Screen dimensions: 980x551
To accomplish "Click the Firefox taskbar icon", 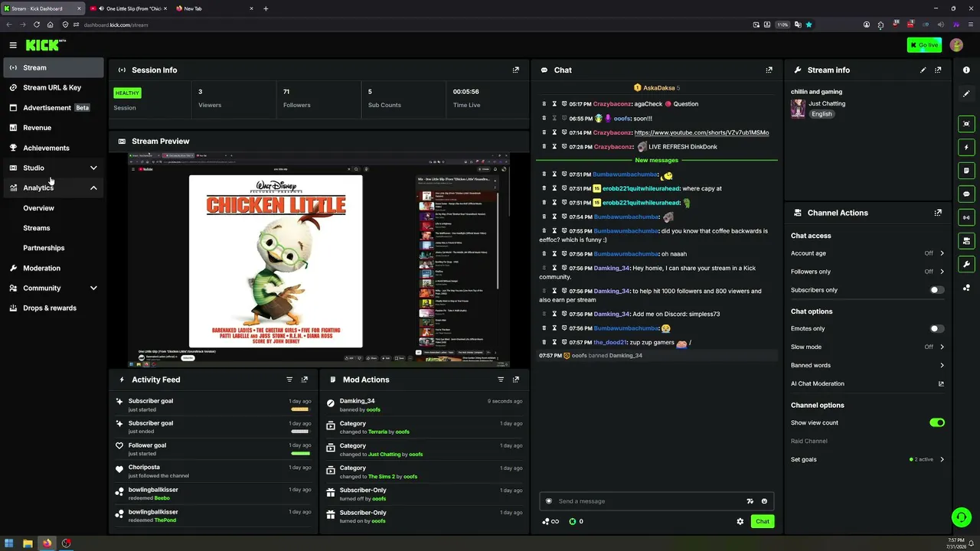I will click(x=47, y=543).
